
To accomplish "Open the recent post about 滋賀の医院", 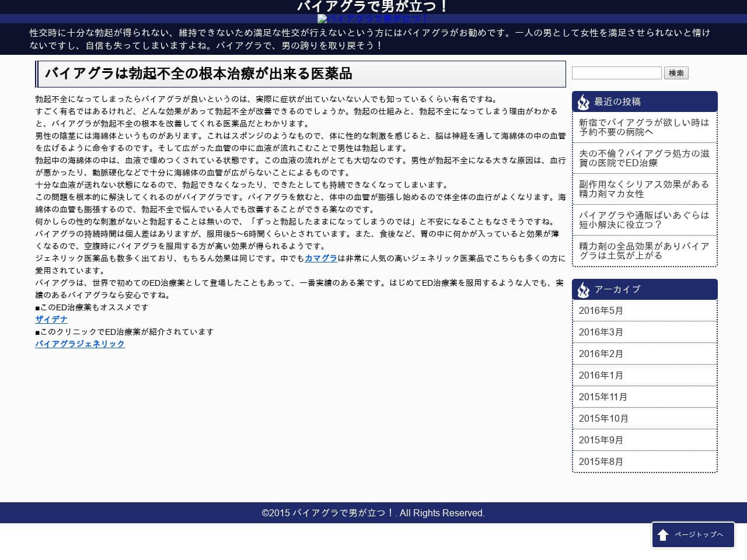I will (644, 158).
